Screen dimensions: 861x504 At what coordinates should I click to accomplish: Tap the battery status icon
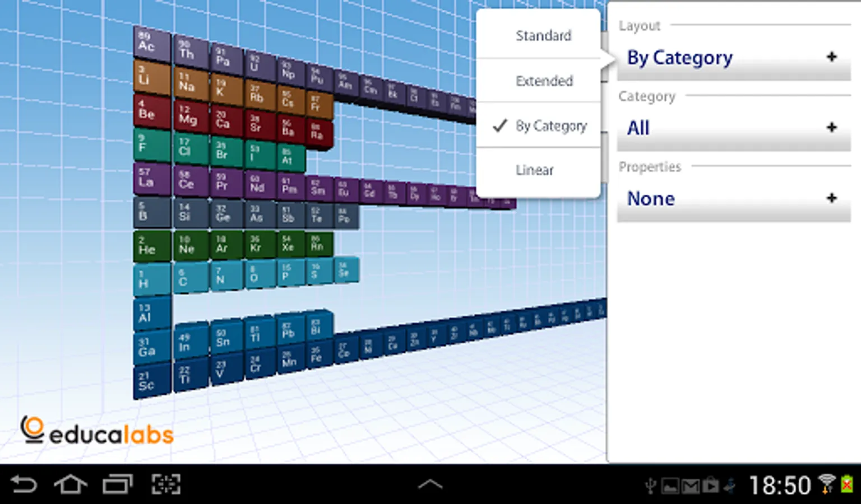847,484
